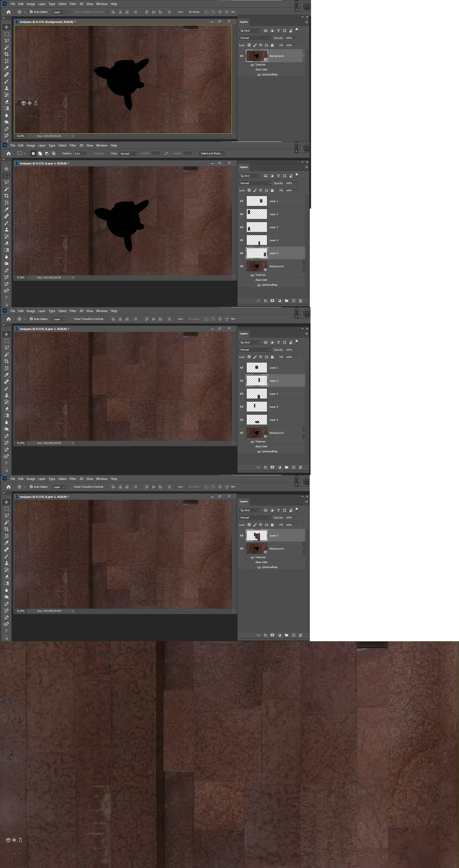Image resolution: width=459 pixels, height=868 pixels.
Task: Click Create new layer icon, Layer 2, RGB/8 window
Action: click(293, 467)
